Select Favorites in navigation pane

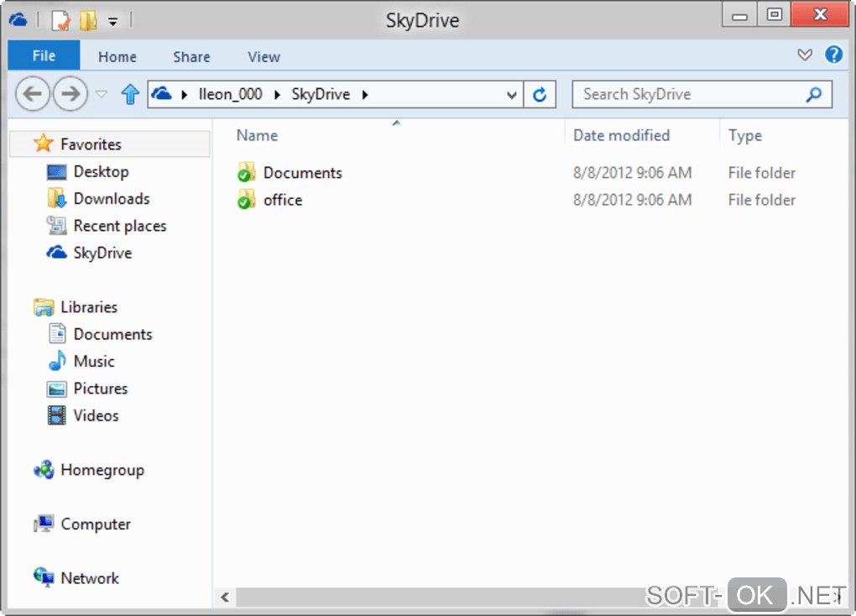(x=91, y=144)
